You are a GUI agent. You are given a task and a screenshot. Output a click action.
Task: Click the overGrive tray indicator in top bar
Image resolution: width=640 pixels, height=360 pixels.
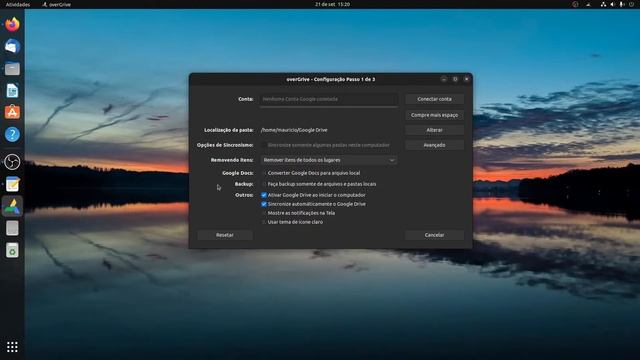[588, 4]
